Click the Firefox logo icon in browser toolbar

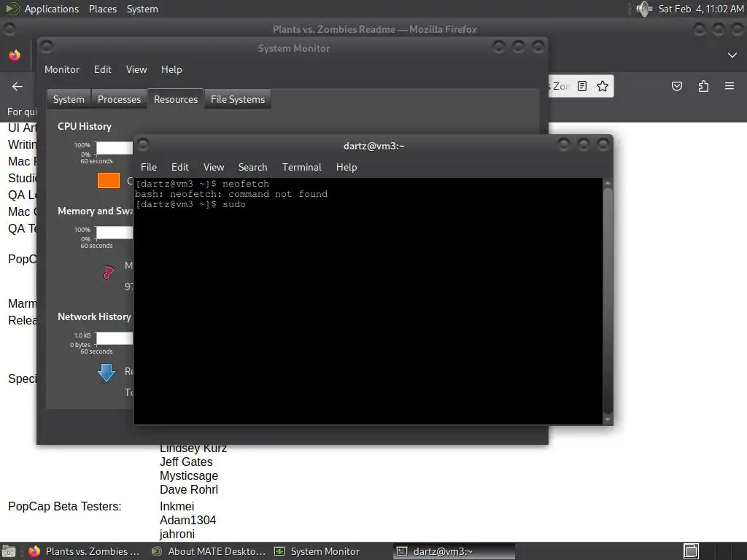[x=15, y=55]
